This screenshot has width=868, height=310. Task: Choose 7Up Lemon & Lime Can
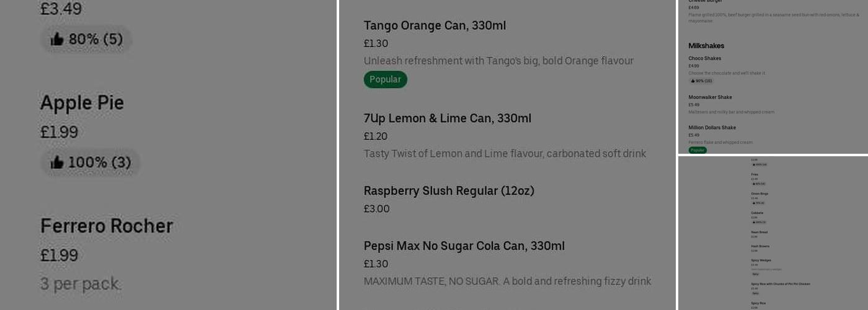point(447,118)
